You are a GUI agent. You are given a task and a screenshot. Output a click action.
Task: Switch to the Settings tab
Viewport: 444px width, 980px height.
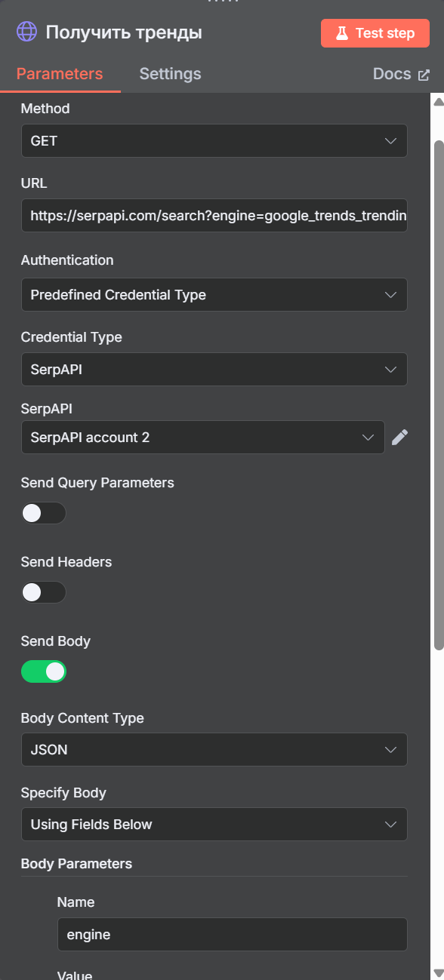point(170,74)
